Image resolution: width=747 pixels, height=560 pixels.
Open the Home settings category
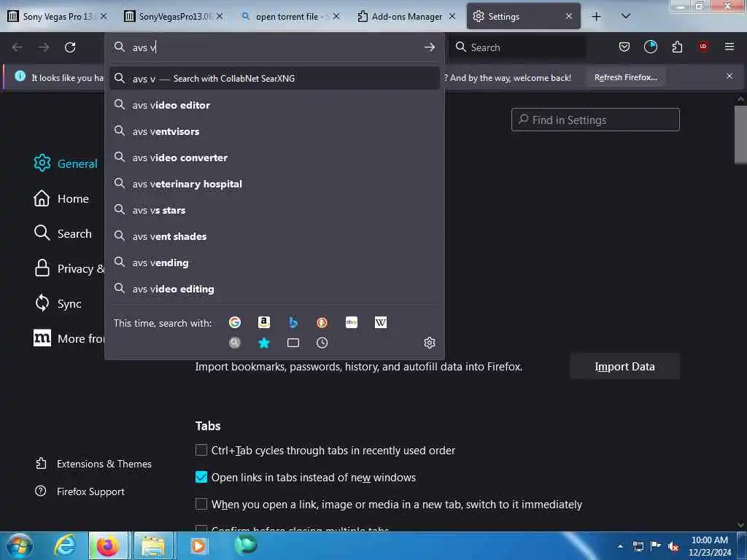(x=61, y=198)
